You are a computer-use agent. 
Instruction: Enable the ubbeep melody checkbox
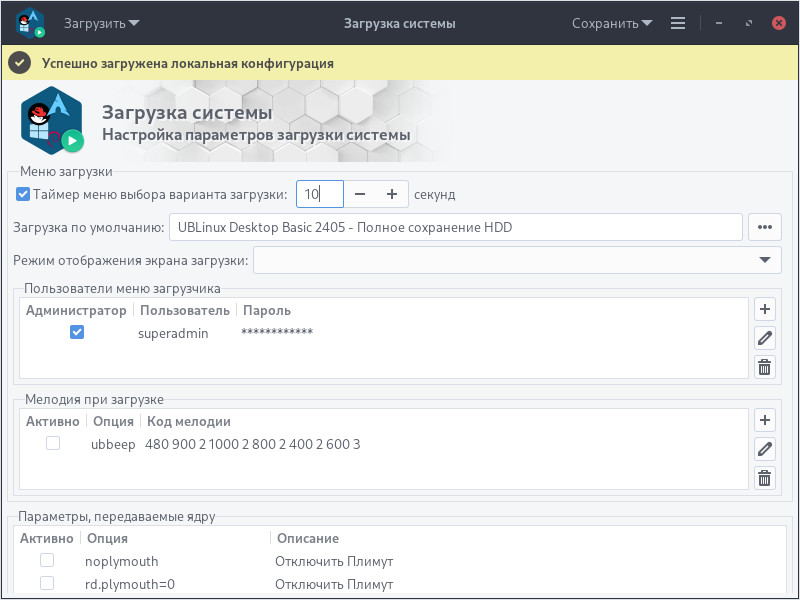[53, 443]
